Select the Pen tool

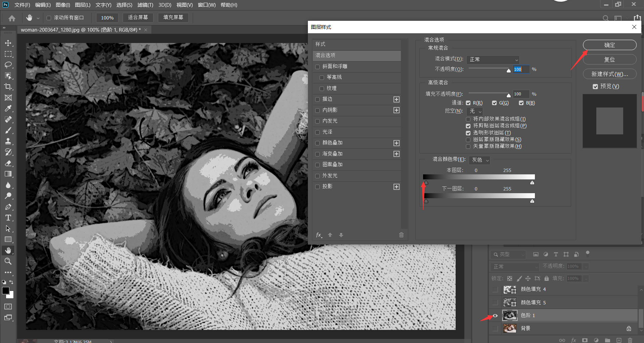[8, 207]
